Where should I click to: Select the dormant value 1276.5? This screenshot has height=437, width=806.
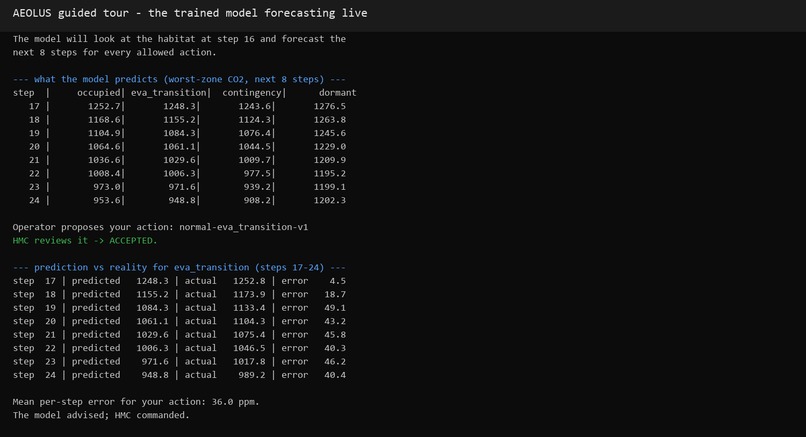pyautogui.click(x=330, y=106)
